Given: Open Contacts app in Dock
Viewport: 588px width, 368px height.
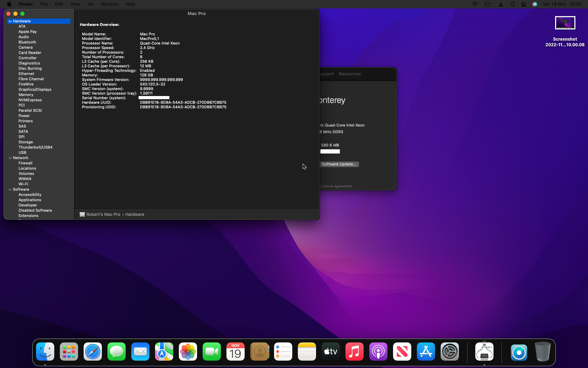Looking at the screenshot, I should click(x=259, y=352).
